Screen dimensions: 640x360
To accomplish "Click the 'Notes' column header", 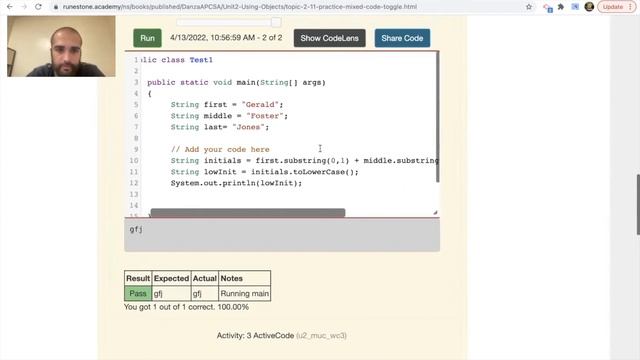I will (244, 278).
